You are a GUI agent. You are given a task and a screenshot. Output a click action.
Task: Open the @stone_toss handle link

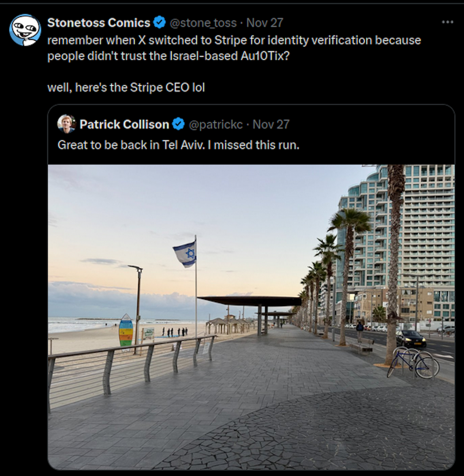(203, 23)
